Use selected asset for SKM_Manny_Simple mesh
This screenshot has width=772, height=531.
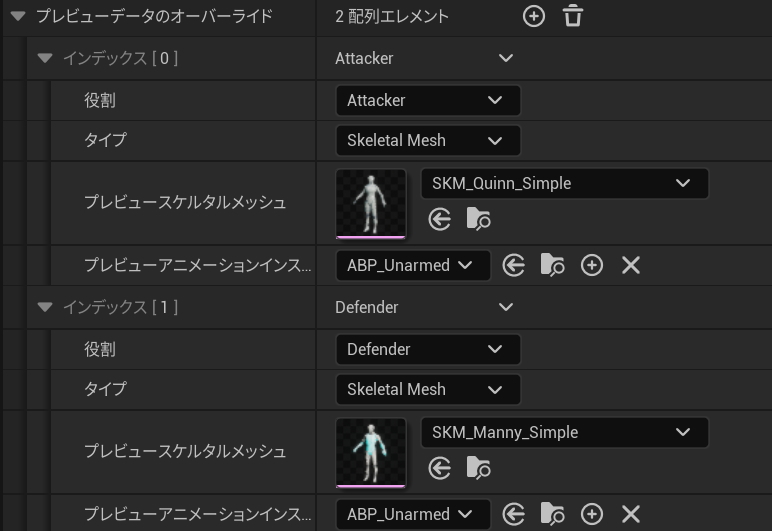(x=440, y=468)
